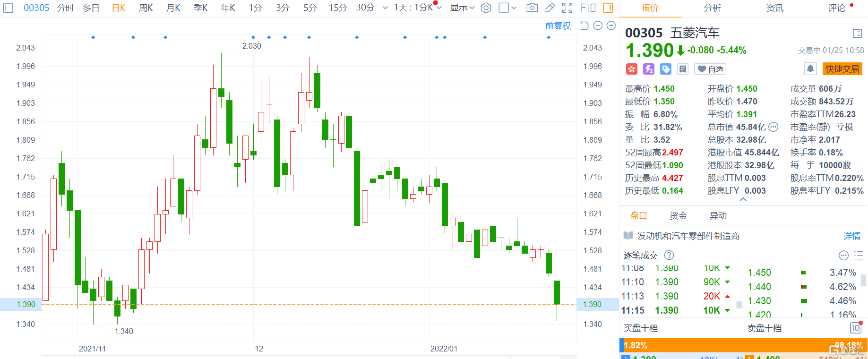Toggle the right quote panel
The image size is (868, 359).
[608, 8]
